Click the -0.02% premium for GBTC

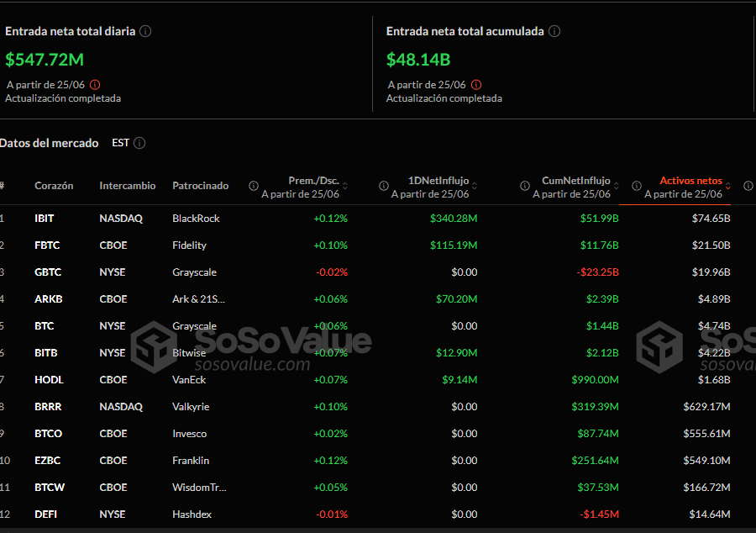pyautogui.click(x=332, y=272)
